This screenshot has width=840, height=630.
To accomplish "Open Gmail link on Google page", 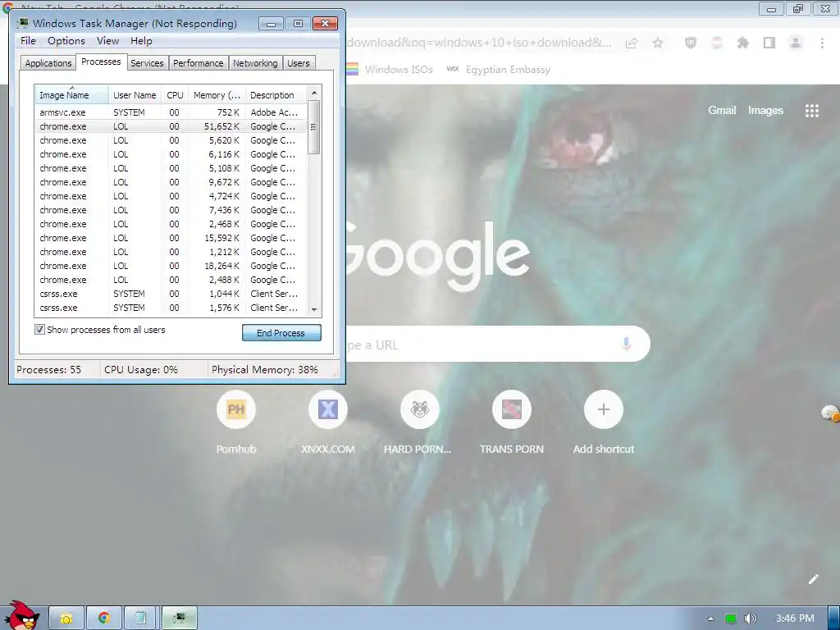I will click(722, 111).
